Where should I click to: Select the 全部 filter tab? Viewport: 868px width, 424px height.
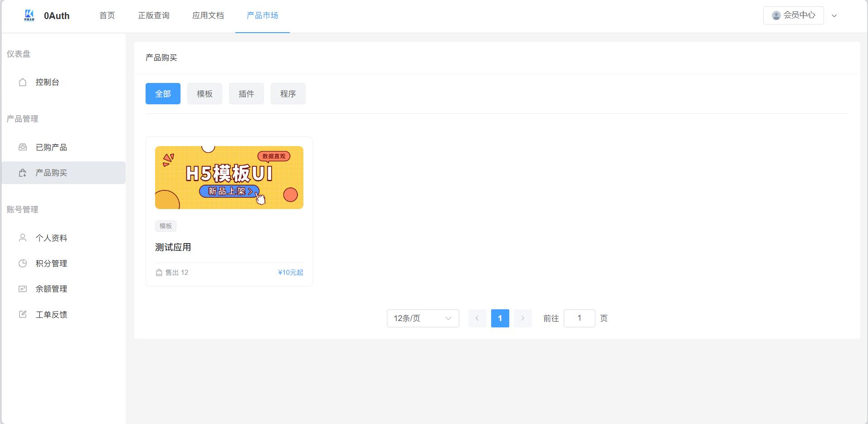(x=163, y=93)
